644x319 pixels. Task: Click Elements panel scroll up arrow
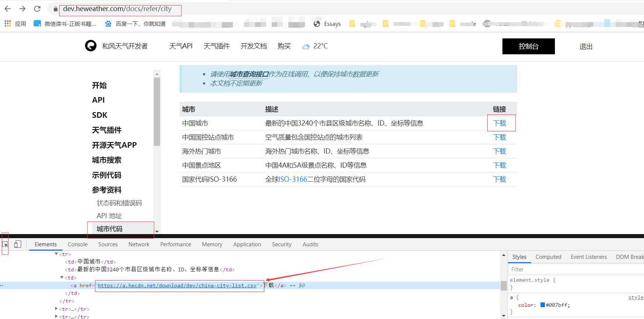coord(504,255)
